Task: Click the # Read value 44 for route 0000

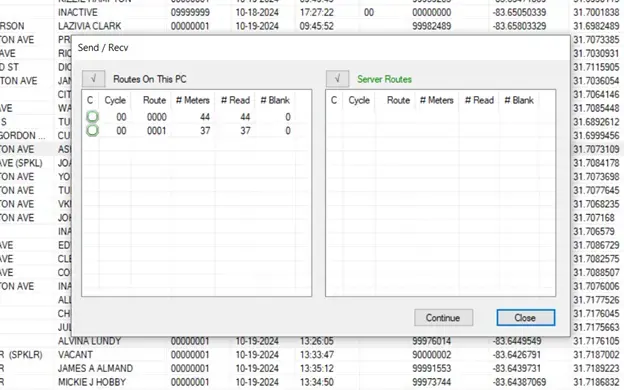Action: [x=245, y=117]
